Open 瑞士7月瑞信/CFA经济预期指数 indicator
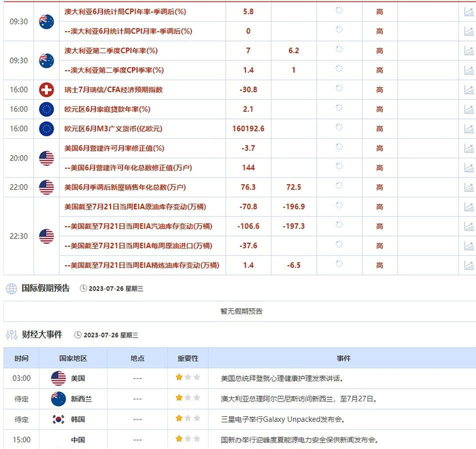This screenshot has height=449, width=476. pos(114,90)
